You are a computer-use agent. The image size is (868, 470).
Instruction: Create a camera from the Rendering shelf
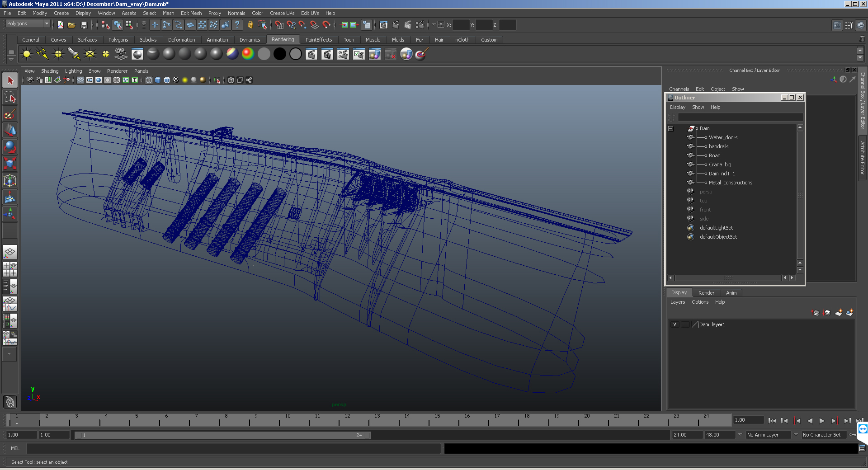(121, 54)
